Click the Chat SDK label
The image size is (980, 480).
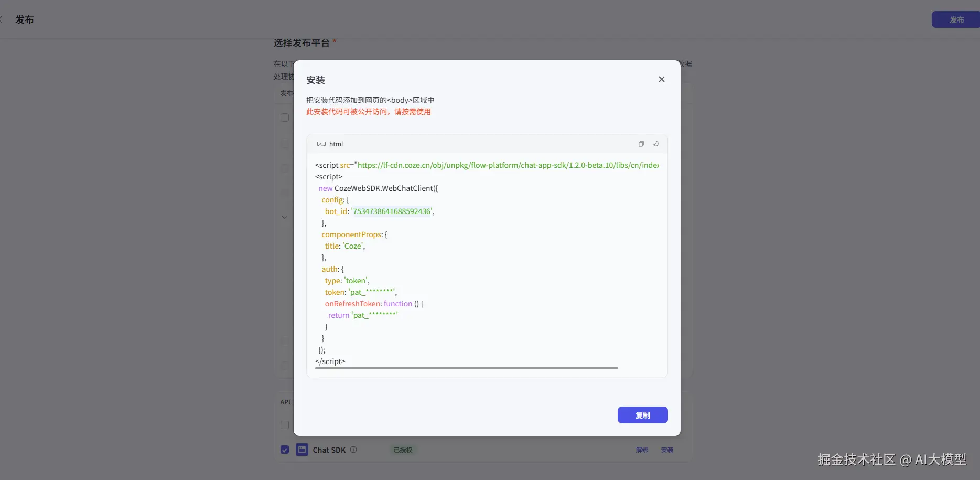329,450
